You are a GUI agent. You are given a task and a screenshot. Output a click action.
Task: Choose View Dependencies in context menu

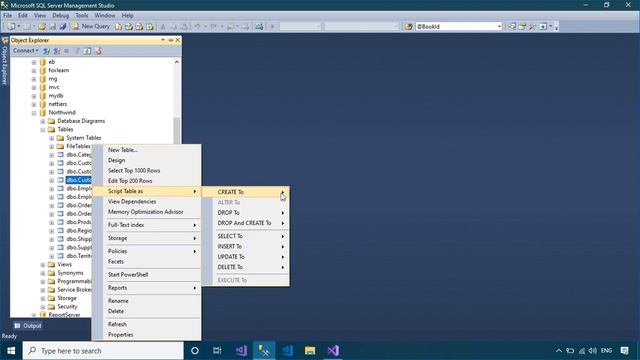click(147, 202)
